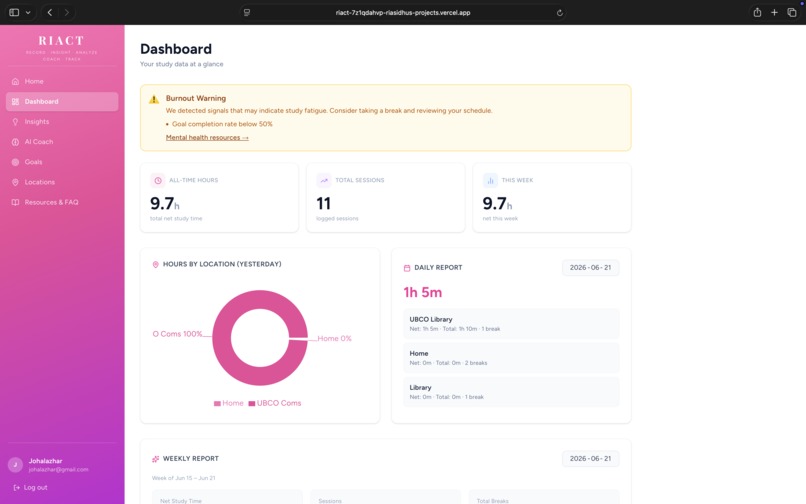Select the Library session entry
This screenshot has width=806, height=504.
pos(511,391)
